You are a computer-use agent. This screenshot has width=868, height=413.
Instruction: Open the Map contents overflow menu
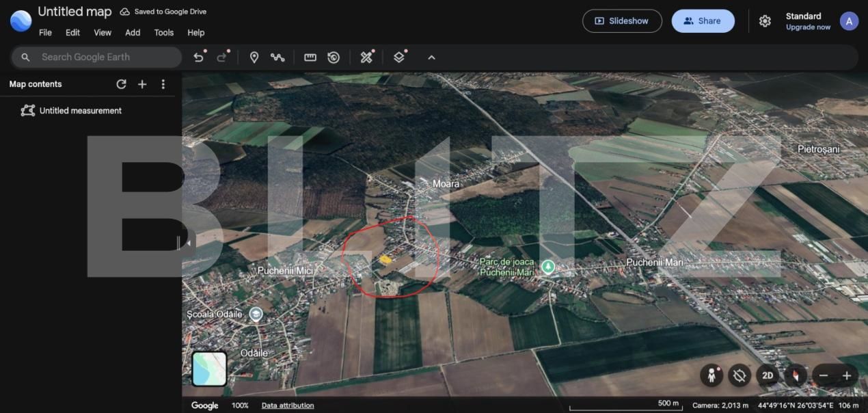point(163,83)
